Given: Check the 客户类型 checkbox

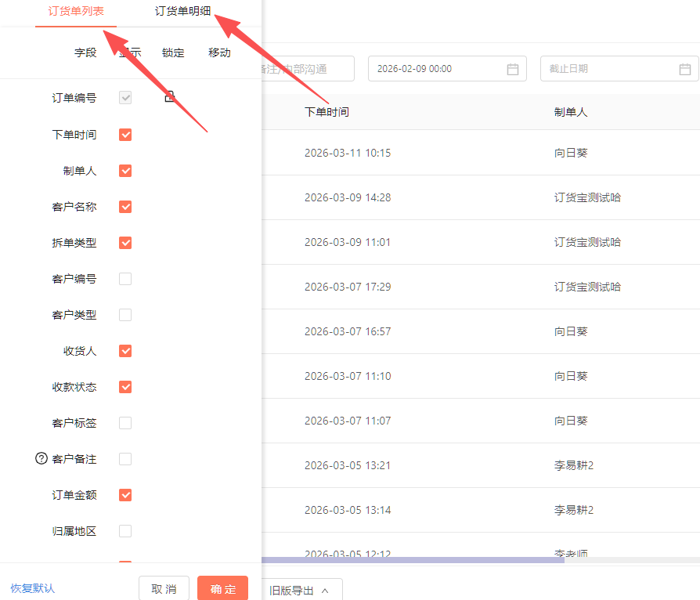Looking at the screenshot, I should (x=125, y=315).
